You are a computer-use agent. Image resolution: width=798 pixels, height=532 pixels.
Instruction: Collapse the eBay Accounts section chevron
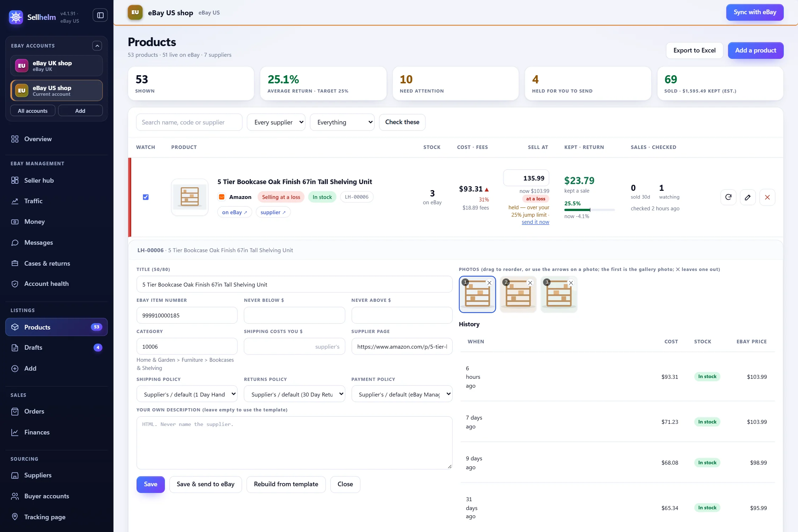tap(97, 46)
